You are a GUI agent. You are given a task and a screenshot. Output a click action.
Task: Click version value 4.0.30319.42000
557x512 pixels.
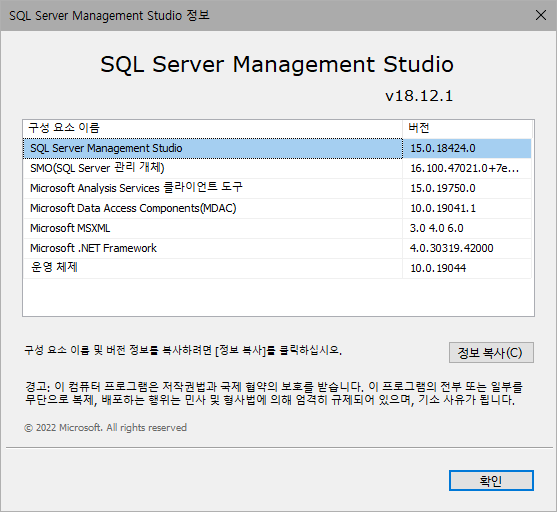click(451, 248)
